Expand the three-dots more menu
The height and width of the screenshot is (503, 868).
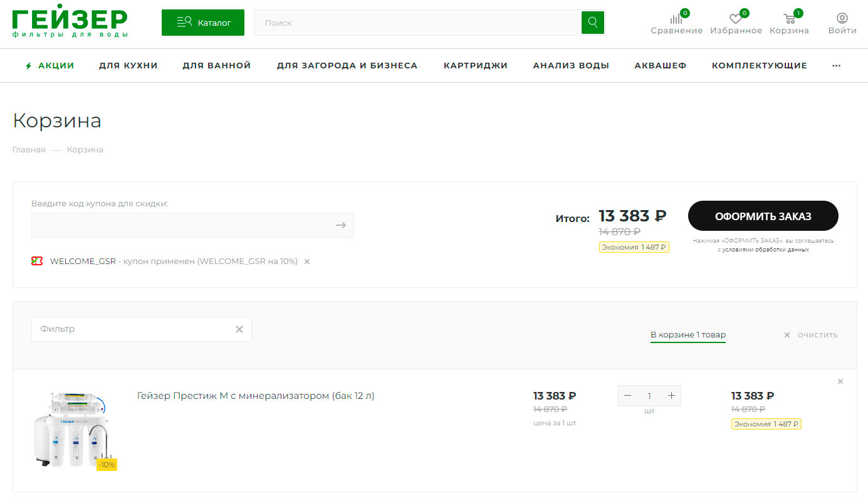point(836,65)
